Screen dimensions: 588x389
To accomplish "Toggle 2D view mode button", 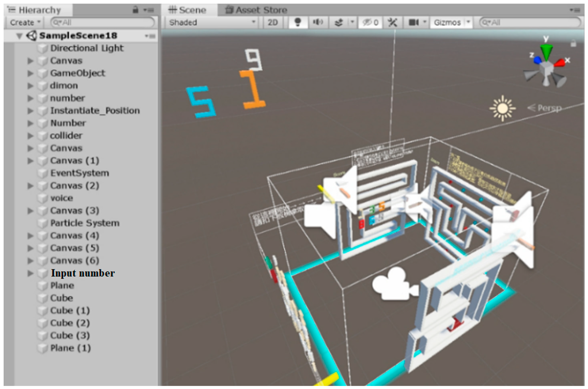I will (x=273, y=22).
